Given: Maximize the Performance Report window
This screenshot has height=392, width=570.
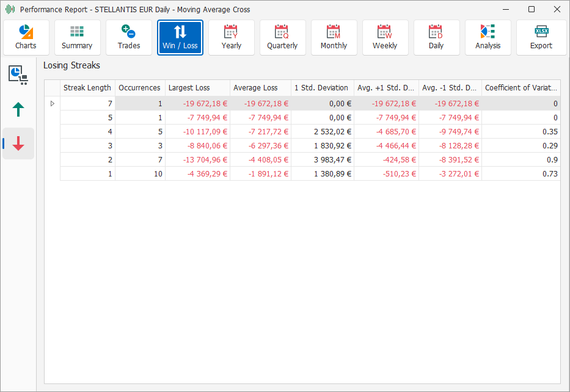Looking at the screenshot, I should tap(531, 9).
